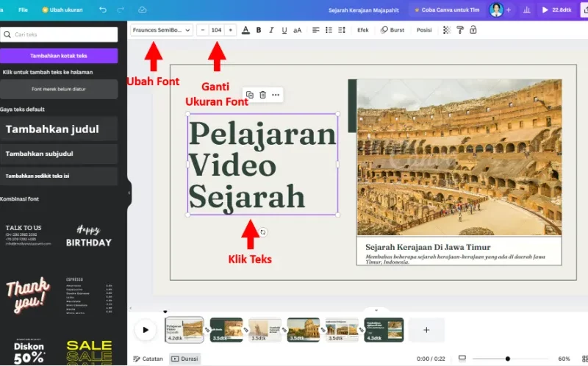The height and width of the screenshot is (366, 588).
Task: Check cloud save status icon
Action: coord(142,10)
